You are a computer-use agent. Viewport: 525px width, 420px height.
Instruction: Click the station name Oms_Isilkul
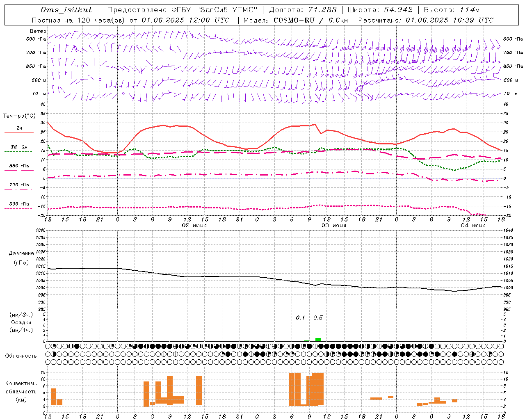pyautogui.click(x=66, y=10)
